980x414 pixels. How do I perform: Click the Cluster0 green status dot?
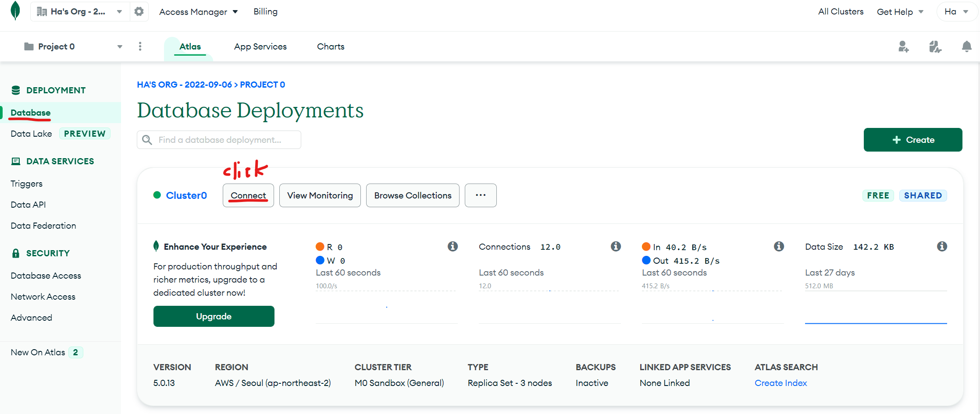[157, 195]
